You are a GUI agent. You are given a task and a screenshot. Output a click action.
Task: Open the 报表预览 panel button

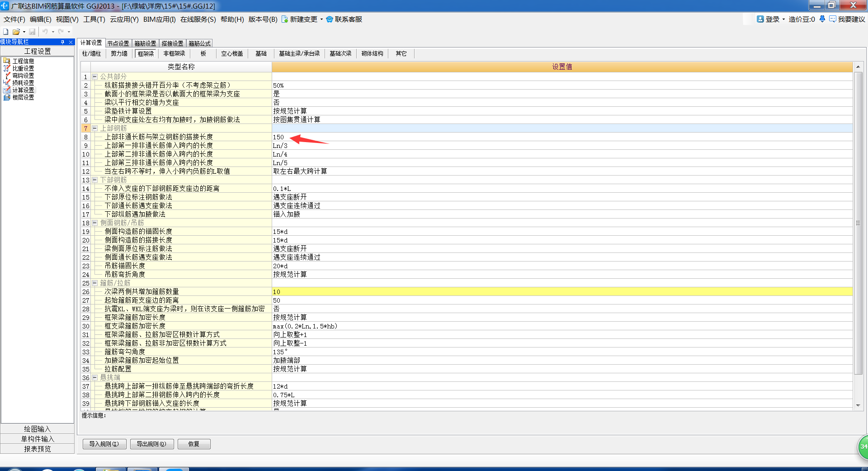click(x=38, y=449)
